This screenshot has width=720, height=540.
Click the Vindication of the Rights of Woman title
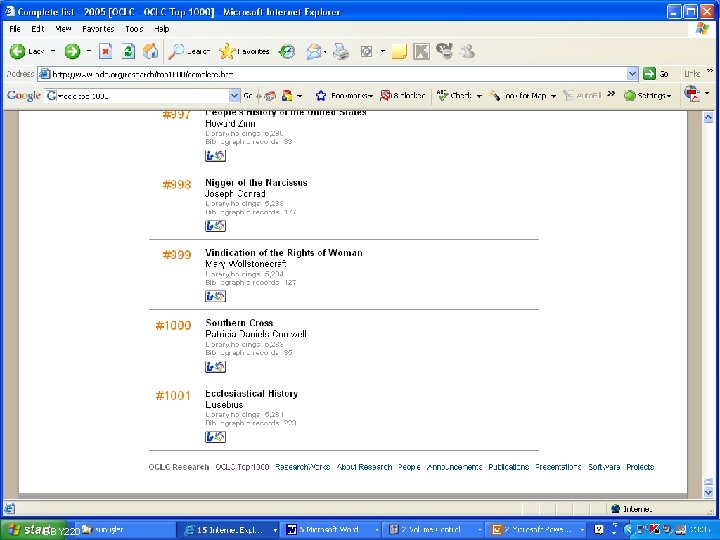(284, 253)
